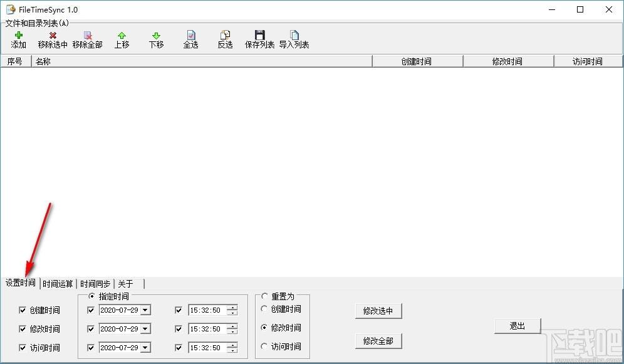Select the 重置为 radio button
The image size is (624, 364).
264,296
